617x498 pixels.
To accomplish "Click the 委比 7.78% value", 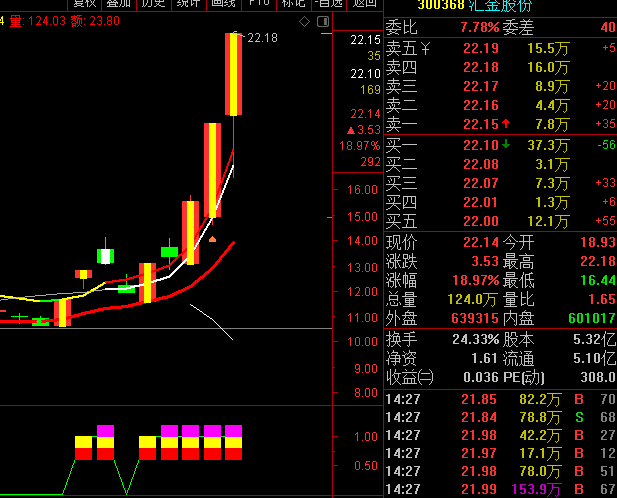I will [x=480, y=28].
